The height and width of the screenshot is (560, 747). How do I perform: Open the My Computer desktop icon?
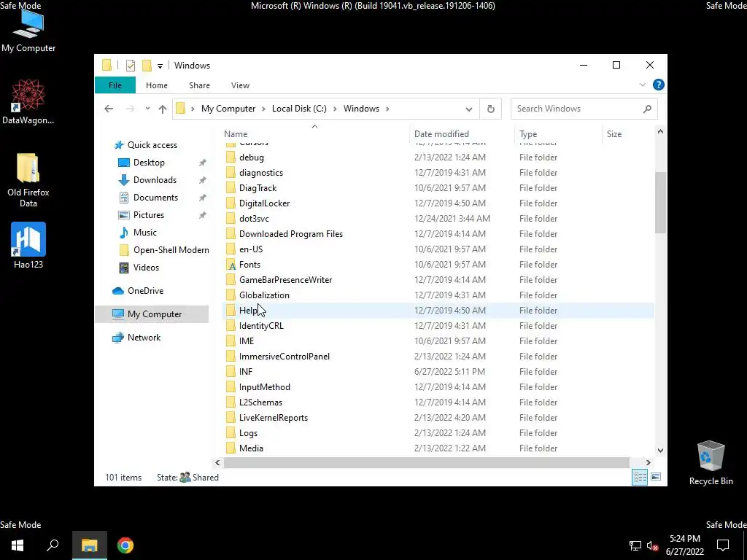pyautogui.click(x=28, y=31)
